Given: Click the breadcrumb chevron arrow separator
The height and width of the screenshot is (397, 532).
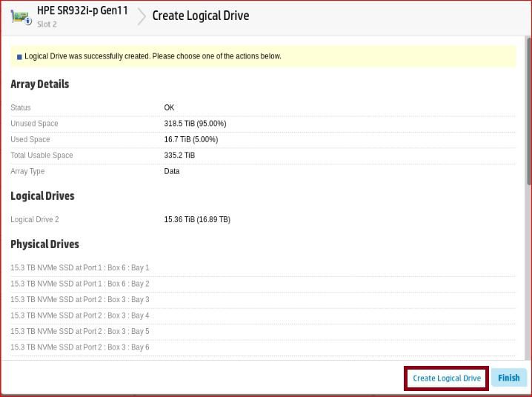Looking at the screenshot, I should (141, 16).
